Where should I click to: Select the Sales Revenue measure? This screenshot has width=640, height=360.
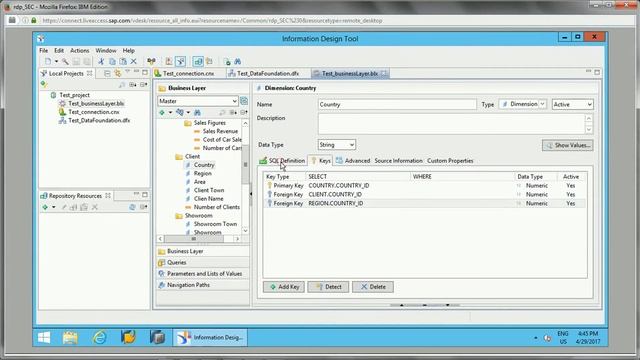tap(220, 131)
